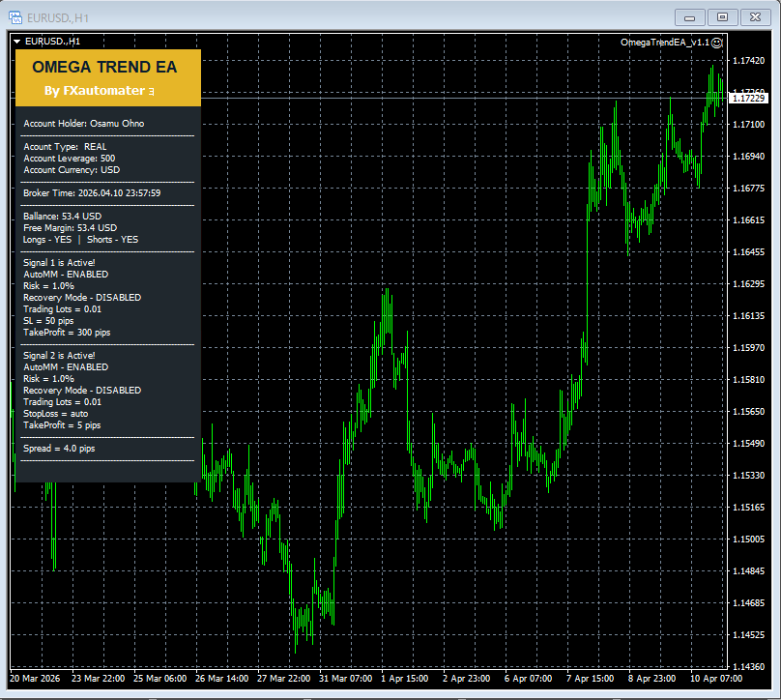The width and height of the screenshot is (781, 700).
Task: Close the EURUSD chart window
Action: click(x=753, y=16)
